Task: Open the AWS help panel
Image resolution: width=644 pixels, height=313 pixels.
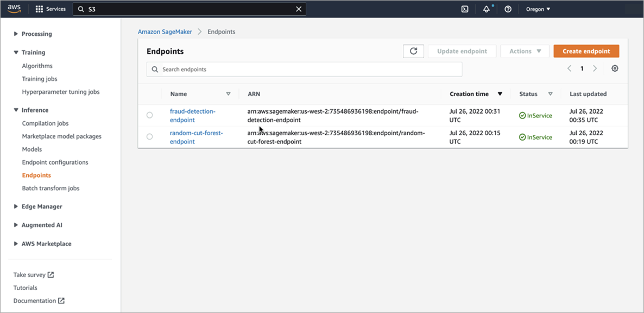Action: point(507,9)
